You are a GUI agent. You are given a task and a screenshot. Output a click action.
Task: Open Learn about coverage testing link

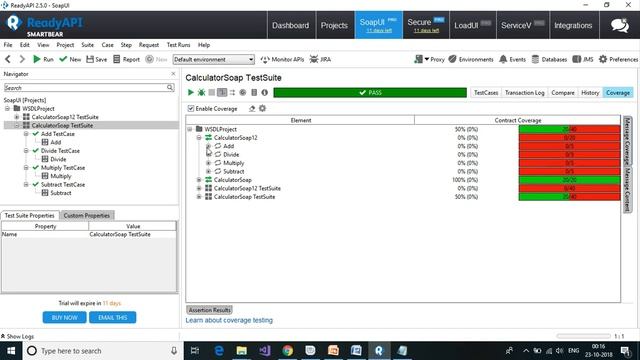coord(229,320)
